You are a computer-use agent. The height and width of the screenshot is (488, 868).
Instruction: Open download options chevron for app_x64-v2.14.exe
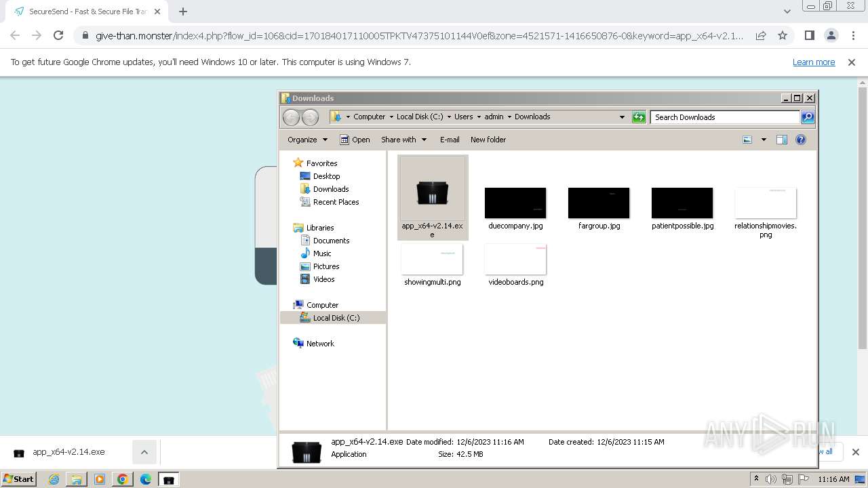coord(144,452)
